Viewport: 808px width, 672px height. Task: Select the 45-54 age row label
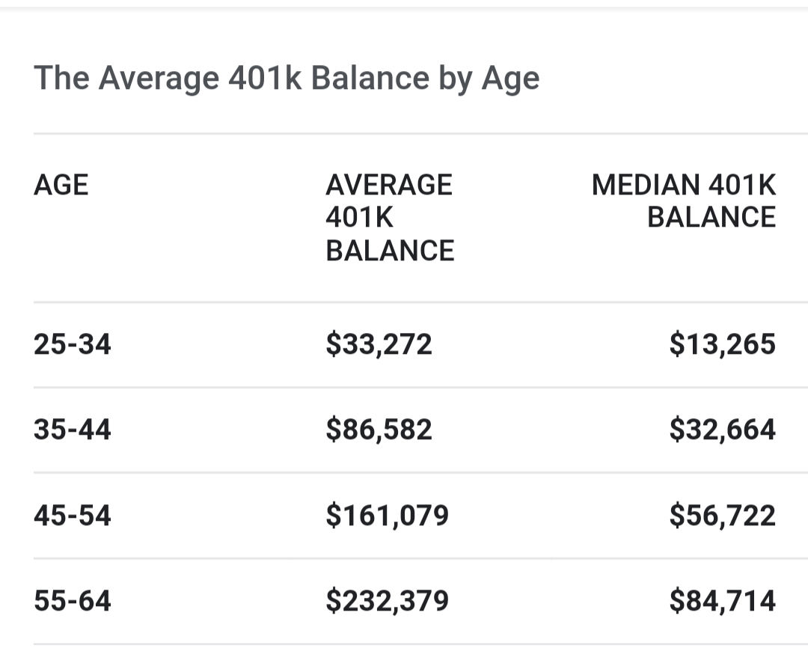pyautogui.click(x=72, y=516)
